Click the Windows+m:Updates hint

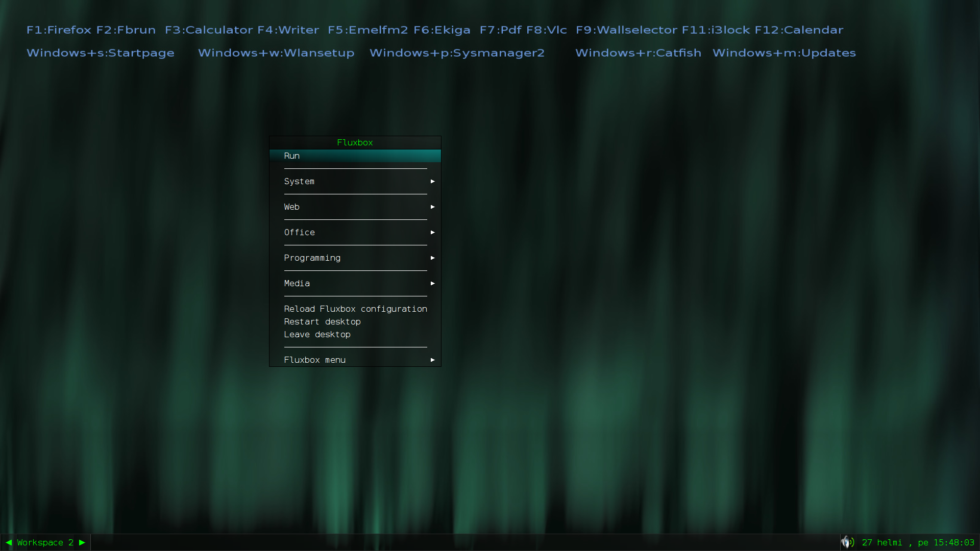coord(785,53)
